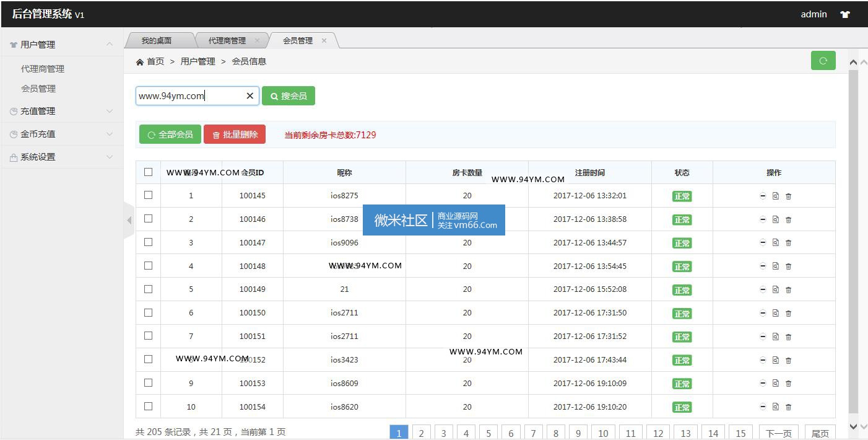868x440 pixels.
Task: Check row checkbox for member 100148
Action: click(148, 265)
